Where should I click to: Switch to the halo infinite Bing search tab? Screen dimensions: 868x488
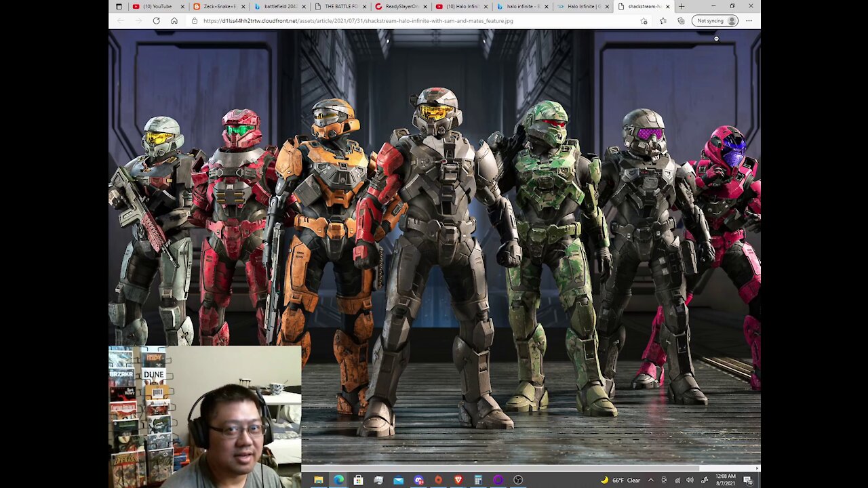[522, 6]
